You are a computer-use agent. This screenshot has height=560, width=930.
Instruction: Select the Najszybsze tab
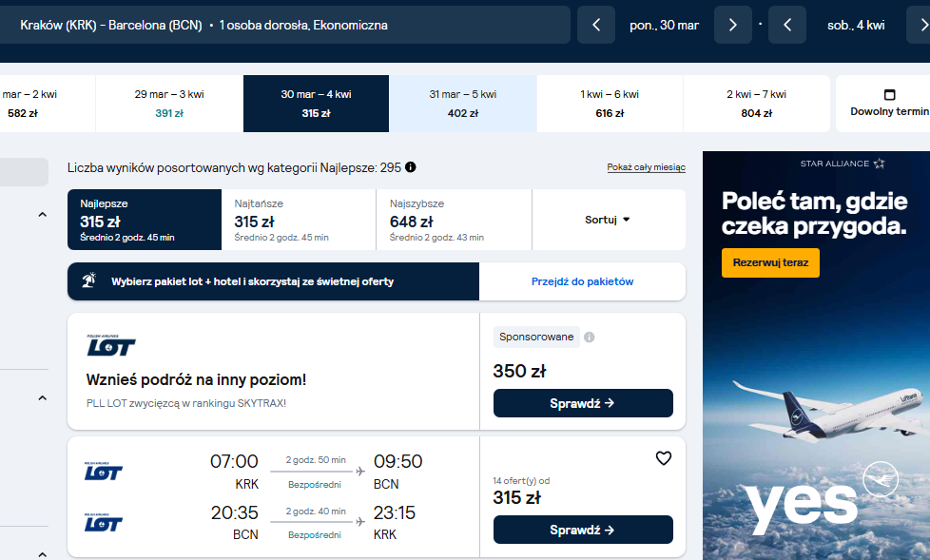(455, 220)
